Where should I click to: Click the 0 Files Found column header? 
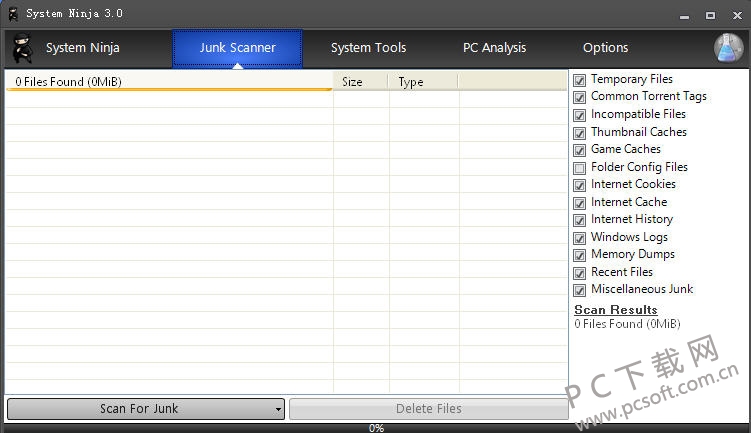[x=170, y=81]
